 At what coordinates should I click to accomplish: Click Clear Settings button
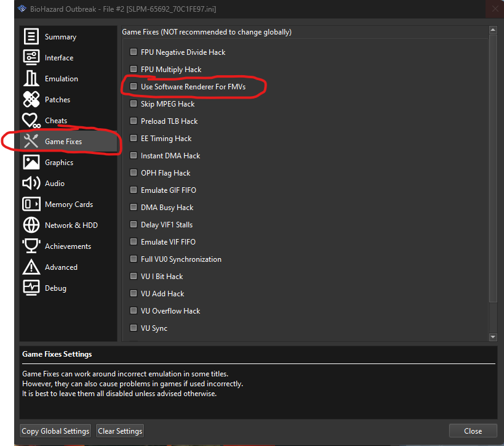click(120, 431)
